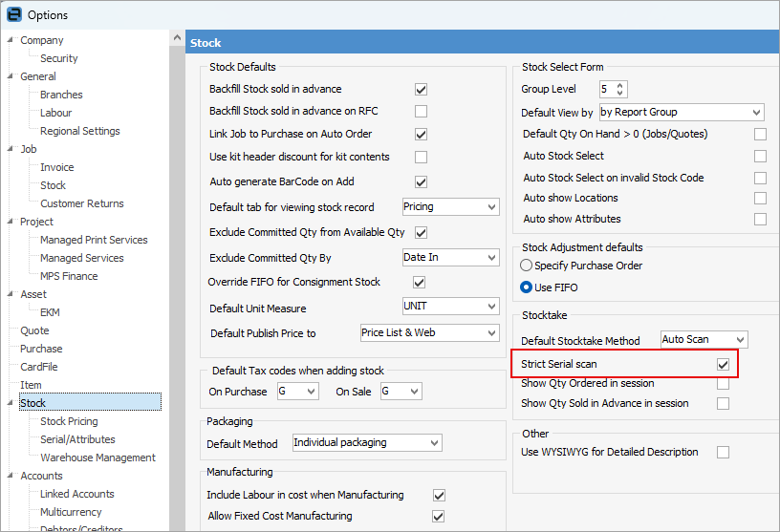Image resolution: width=780 pixels, height=532 pixels.
Task: Open Customer Returns options
Action: [x=81, y=203]
